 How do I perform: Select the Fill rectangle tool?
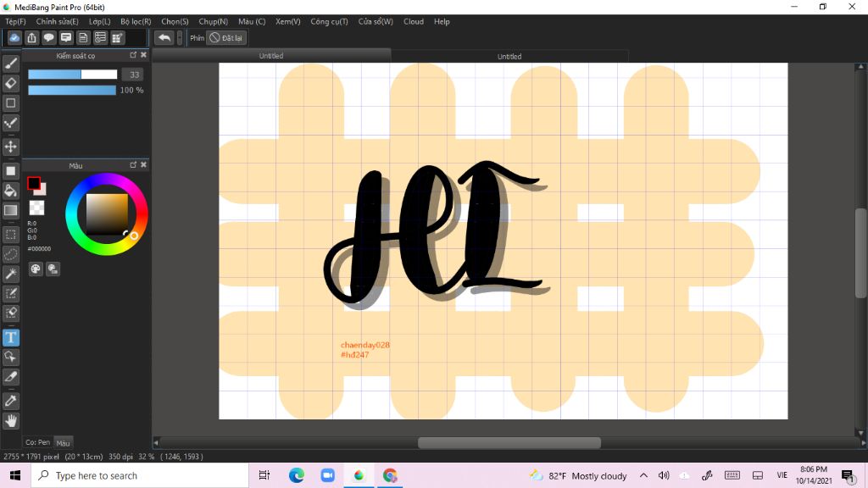pos(10,171)
